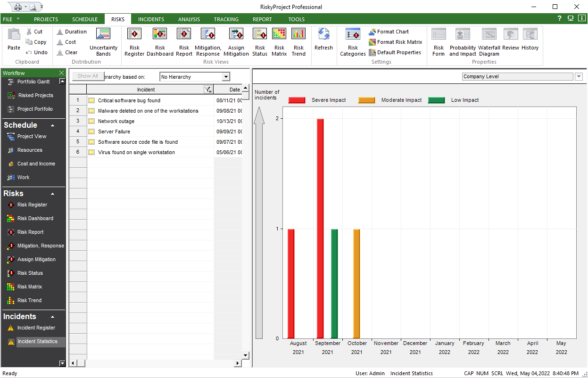Click the red Severe Impact legend swatch
588x378 pixels.
pyautogui.click(x=297, y=100)
